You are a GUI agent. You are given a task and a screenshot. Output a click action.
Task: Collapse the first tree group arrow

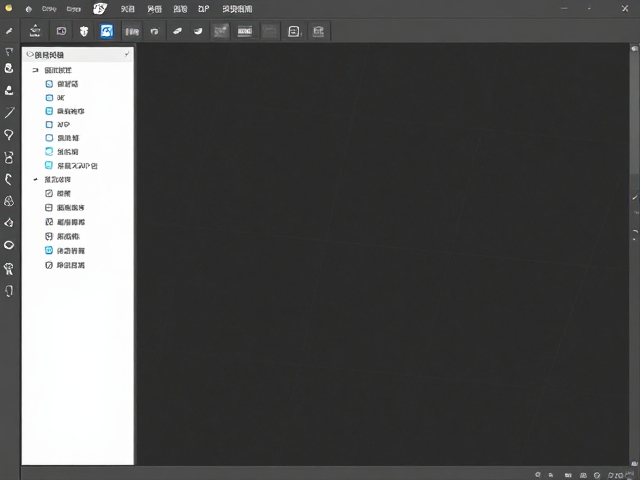(x=36, y=70)
